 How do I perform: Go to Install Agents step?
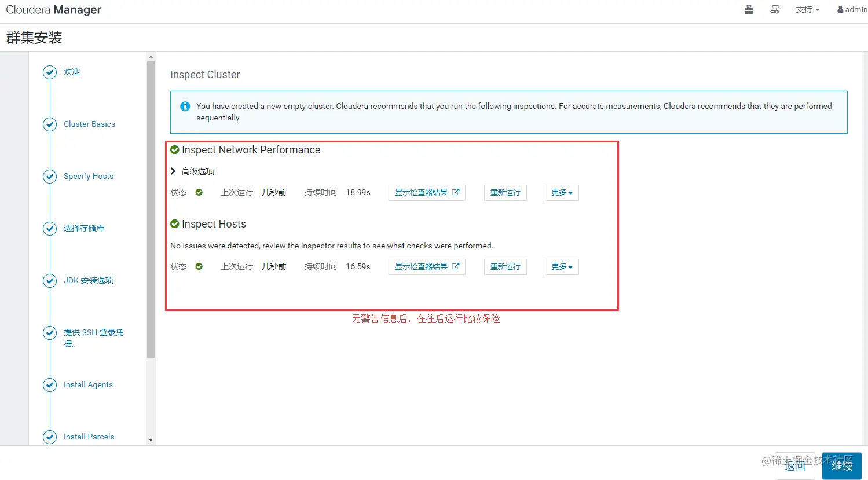click(88, 384)
